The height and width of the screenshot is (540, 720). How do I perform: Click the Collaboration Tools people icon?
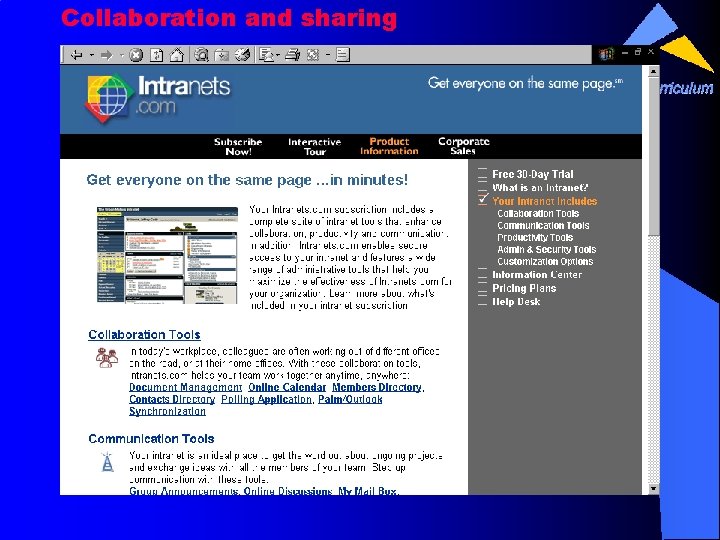[107, 358]
